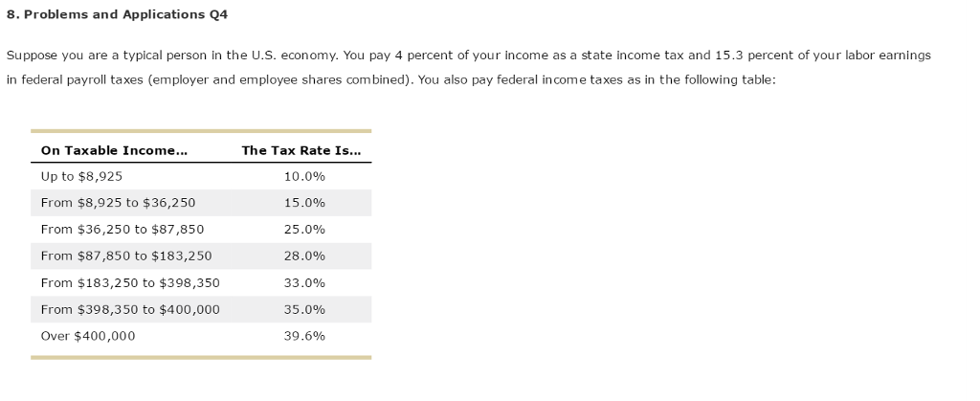
Task: Click the "The Tax Rate Is..." column header
Action: [301, 150]
